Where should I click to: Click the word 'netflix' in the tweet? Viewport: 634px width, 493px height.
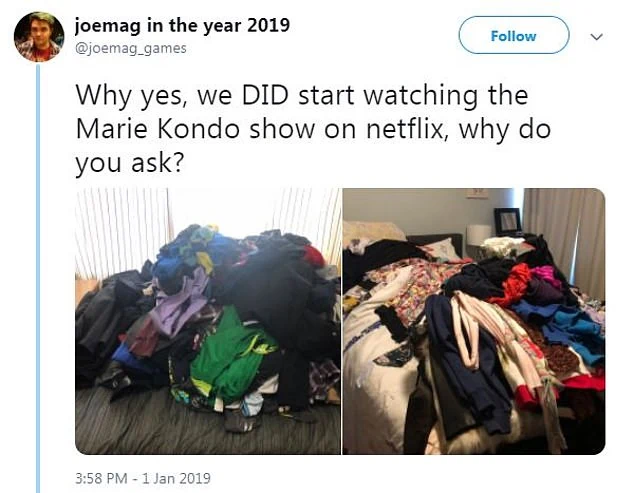pyautogui.click(x=408, y=129)
